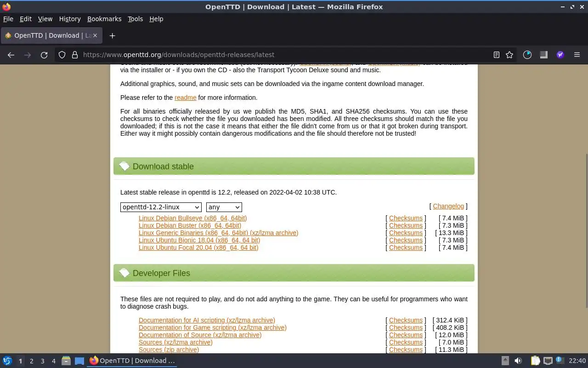
Task: Open Checksums for Linux Generic Binaries
Action: (406, 233)
